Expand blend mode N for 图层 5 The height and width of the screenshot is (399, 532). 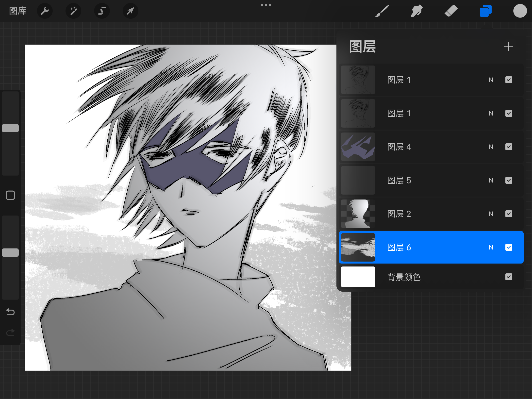pyautogui.click(x=491, y=180)
